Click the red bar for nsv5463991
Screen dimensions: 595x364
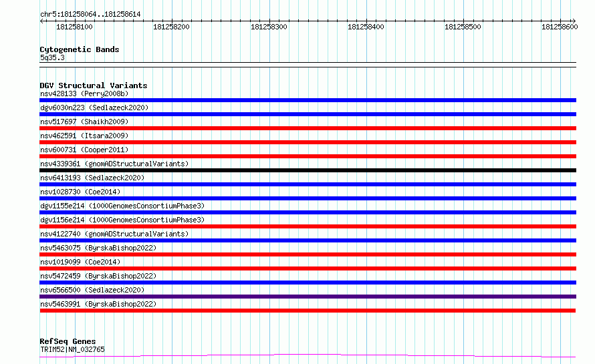308,311
